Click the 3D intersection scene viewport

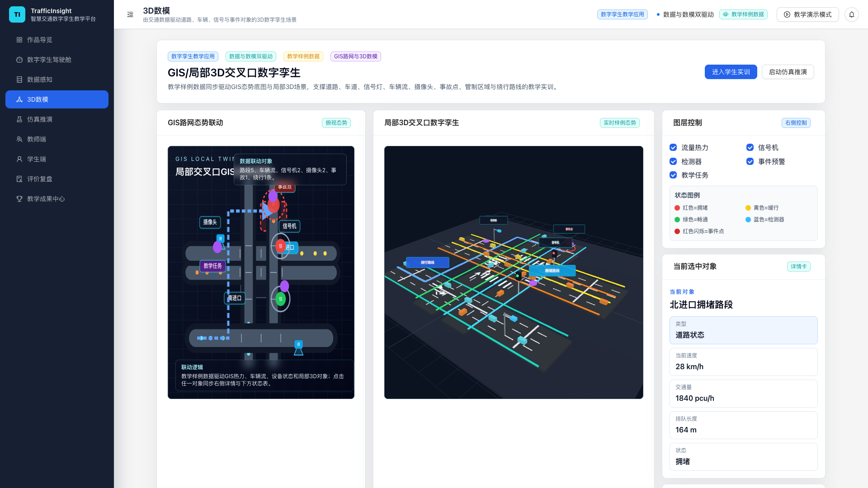514,272
